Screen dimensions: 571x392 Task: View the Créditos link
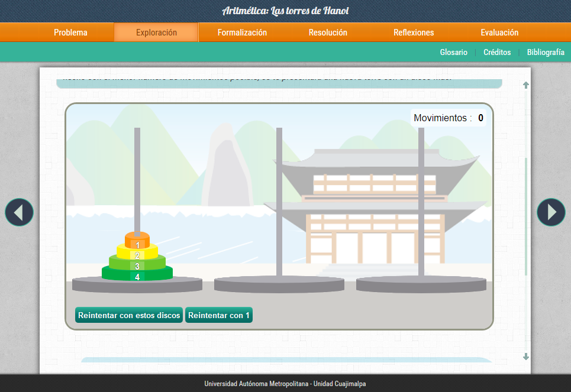[x=497, y=52]
